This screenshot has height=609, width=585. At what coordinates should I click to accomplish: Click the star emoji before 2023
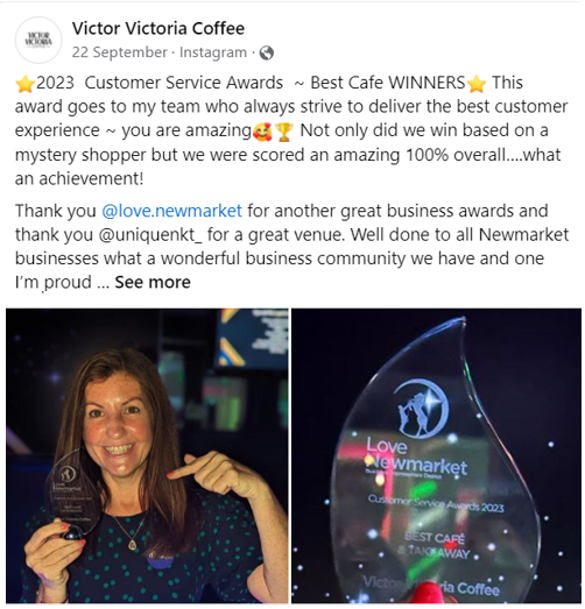coord(25,84)
